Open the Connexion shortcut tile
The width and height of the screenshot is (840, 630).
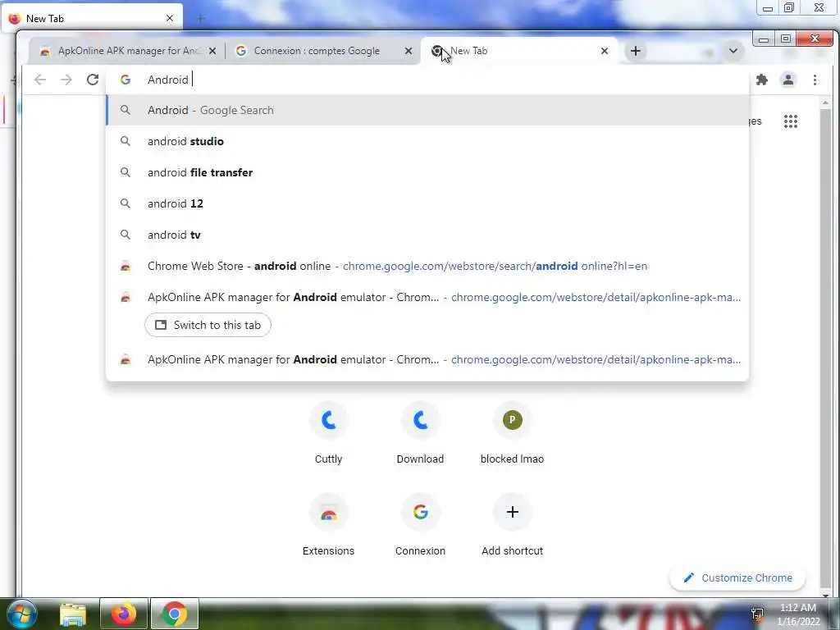[421, 526]
